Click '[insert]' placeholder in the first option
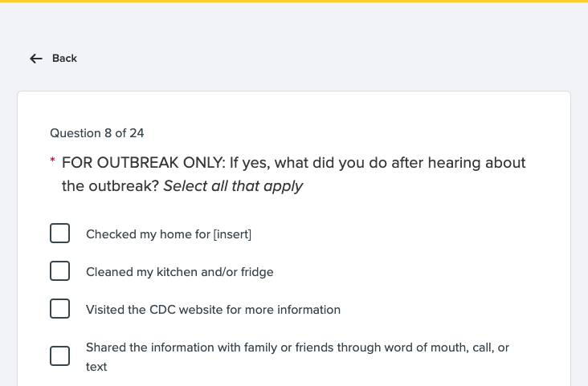This screenshot has height=386, width=588. point(232,234)
